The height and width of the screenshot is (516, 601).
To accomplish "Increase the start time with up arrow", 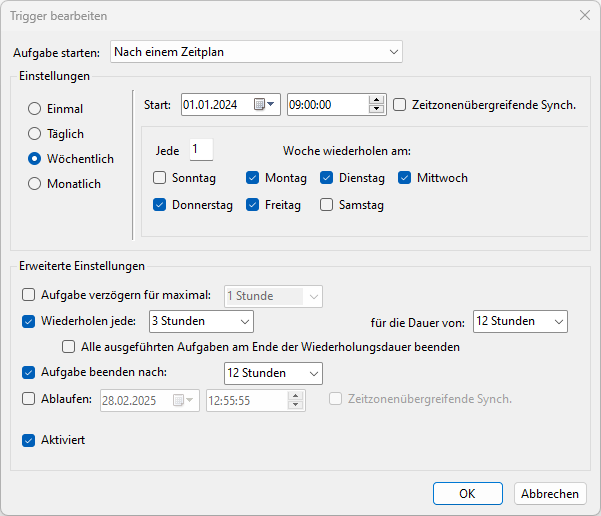I will click(x=376, y=100).
